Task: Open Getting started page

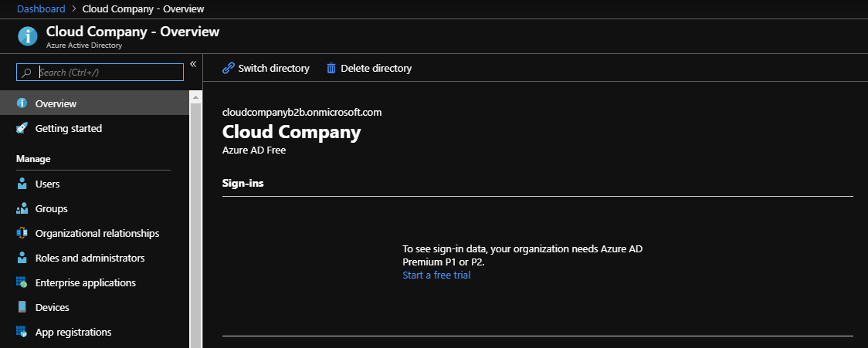Action: point(95,128)
